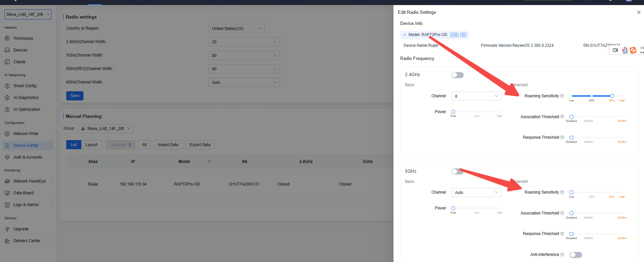Open Auth & Accounts menu item
The height and width of the screenshot is (262, 644).
pos(28,157)
